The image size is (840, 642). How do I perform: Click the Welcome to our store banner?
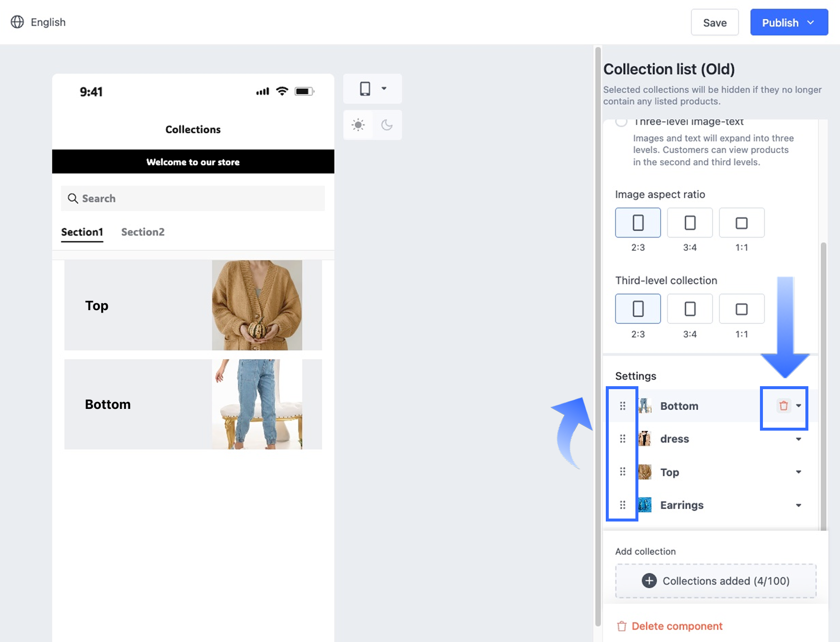pyautogui.click(x=193, y=161)
